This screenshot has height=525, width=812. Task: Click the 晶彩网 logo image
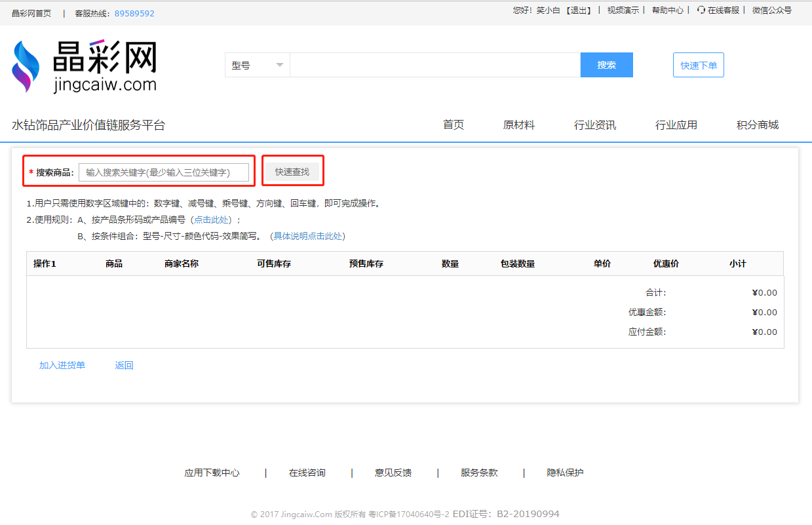click(x=85, y=66)
